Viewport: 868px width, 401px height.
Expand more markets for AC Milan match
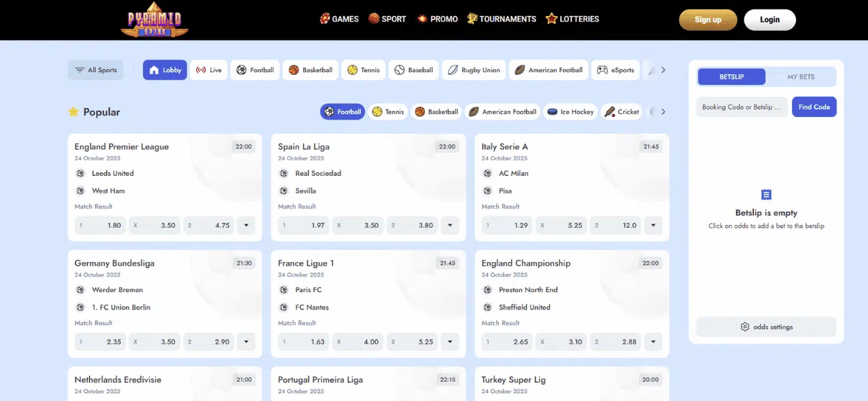tap(653, 225)
